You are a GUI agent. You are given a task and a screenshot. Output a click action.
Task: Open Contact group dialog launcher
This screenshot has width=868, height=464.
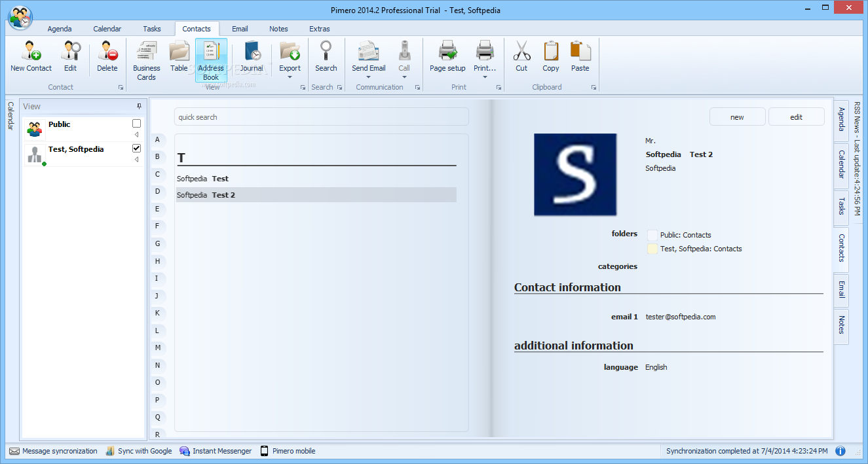coord(121,87)
